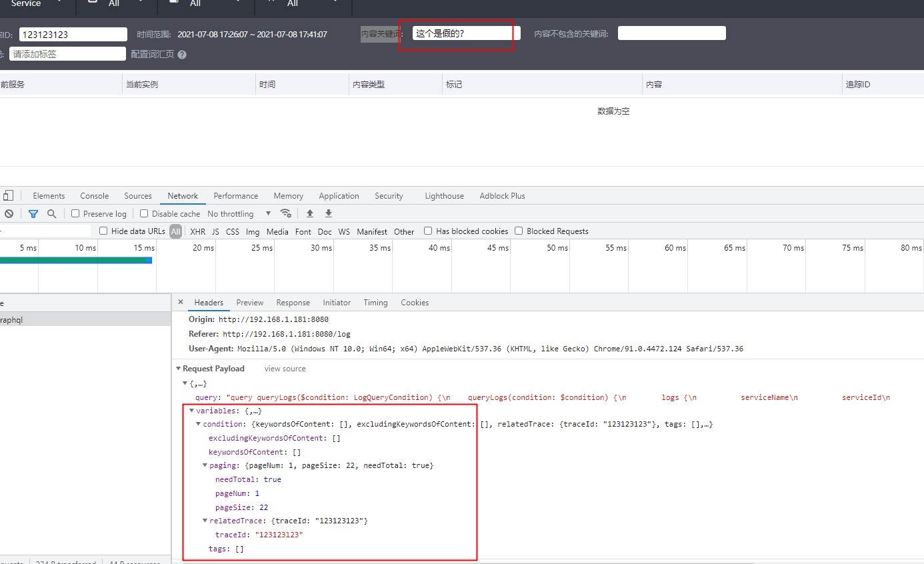Check the Hide data URLs checkbox
The width and height of the screenshot is (924, 564).
(103, 231)
